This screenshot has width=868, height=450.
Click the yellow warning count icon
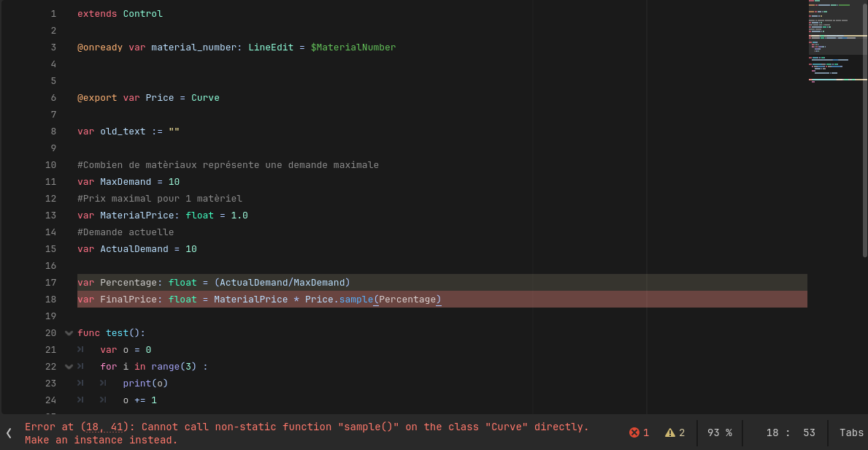coord(669,432)
